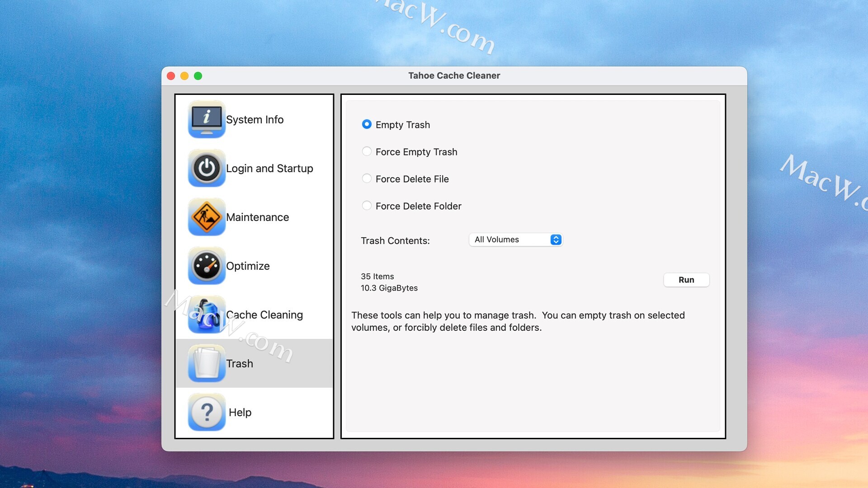Open the Help question mark icon
Viewport: 868px width, 488px height.
coord(207,412)
